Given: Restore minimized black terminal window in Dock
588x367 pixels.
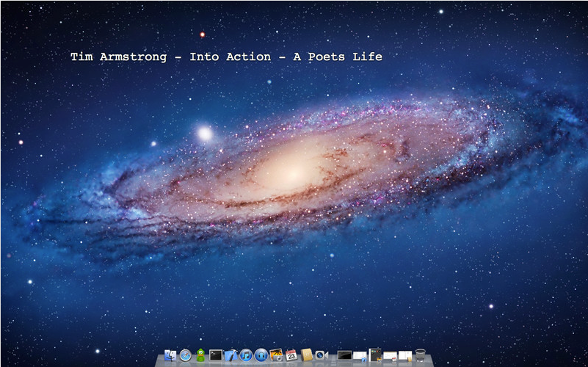Looking at the screenshot, I should (x=344, y=355).
